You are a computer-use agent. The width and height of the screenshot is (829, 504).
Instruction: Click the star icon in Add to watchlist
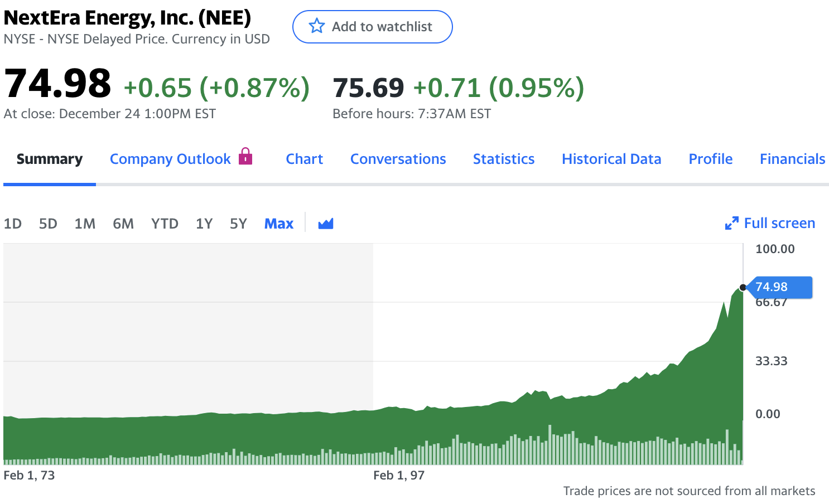point(317,26)
